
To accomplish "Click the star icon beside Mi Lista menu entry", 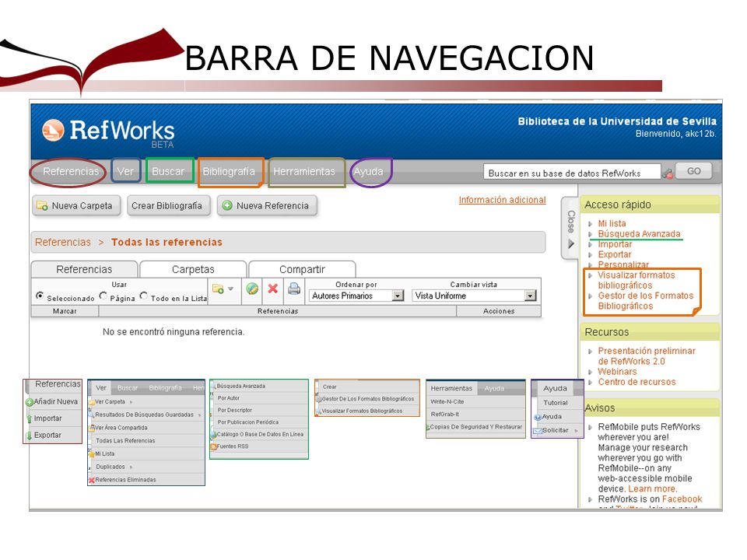I will click(x=92, y=454).
